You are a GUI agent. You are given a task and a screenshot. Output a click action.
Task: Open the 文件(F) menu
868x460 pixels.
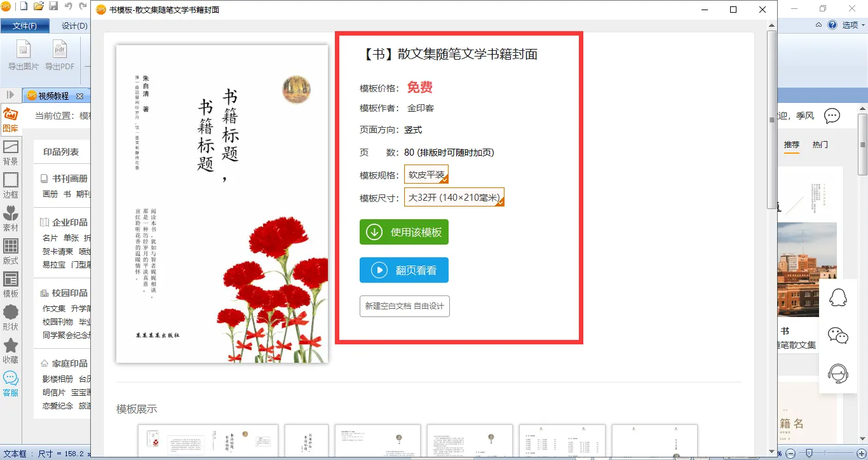(25, 26)
